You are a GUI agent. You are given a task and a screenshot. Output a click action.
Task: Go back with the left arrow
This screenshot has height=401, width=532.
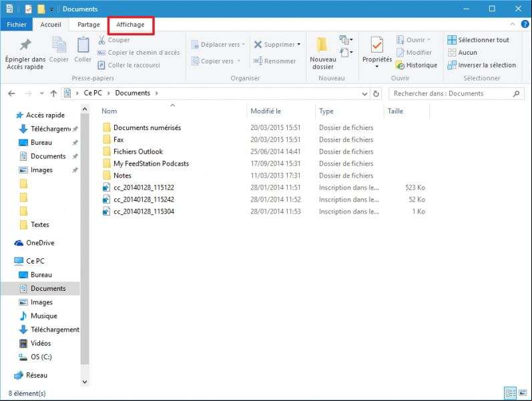click(x=11, y=93)
